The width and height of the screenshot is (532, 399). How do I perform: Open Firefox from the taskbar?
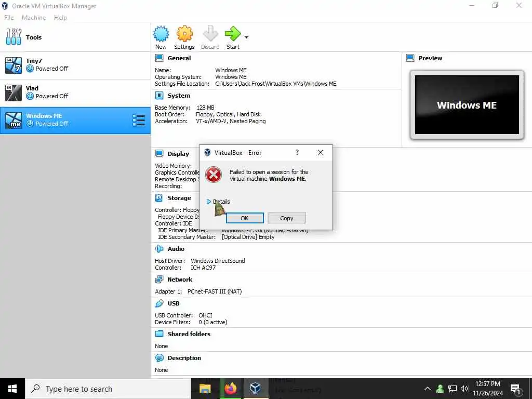click(x=230, y=389)
